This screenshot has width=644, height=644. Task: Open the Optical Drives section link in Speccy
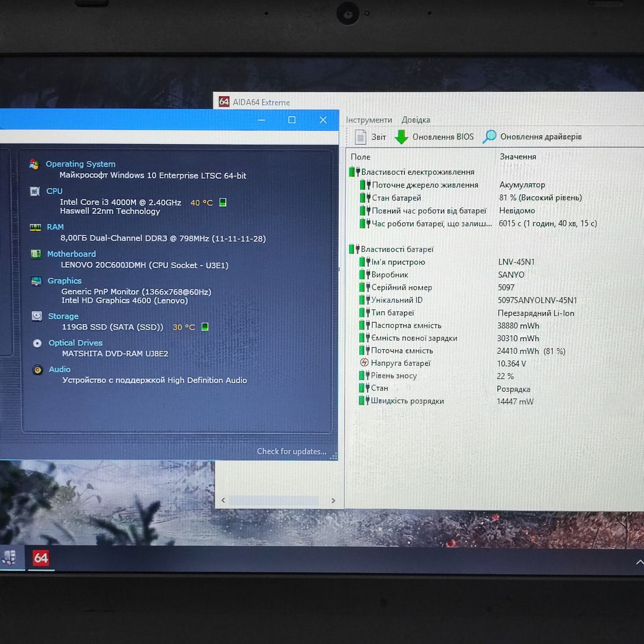point(75,343)
